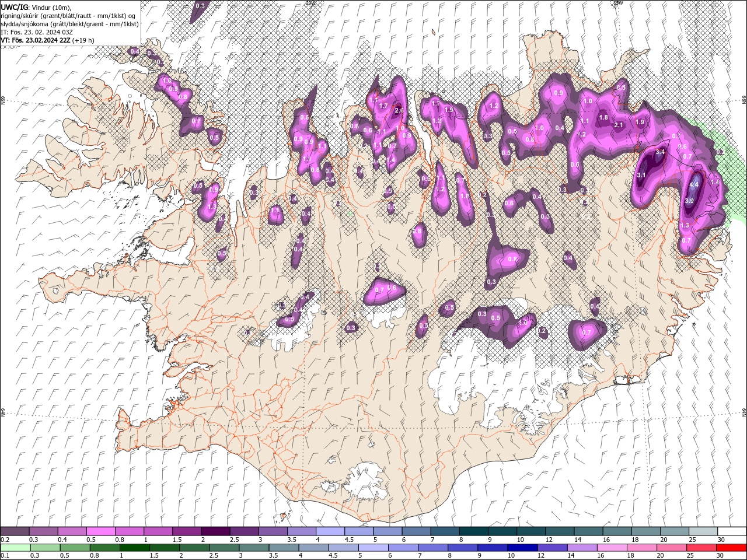Click the deep blue rain swatch between 10 and 12
This screenshot has width=747, height=560.
coord(522,548)
